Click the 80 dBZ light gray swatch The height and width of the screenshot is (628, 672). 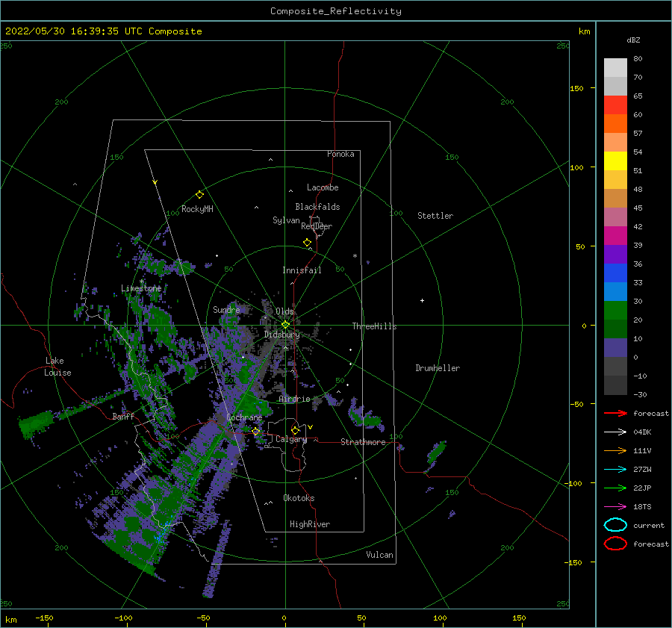click(x=615, y=68)
